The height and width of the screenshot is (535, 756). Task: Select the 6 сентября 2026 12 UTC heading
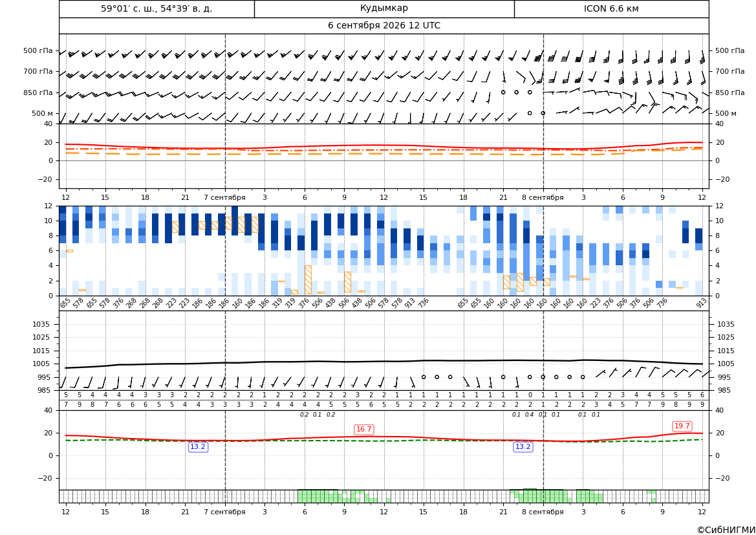click(x=383, y=26)
